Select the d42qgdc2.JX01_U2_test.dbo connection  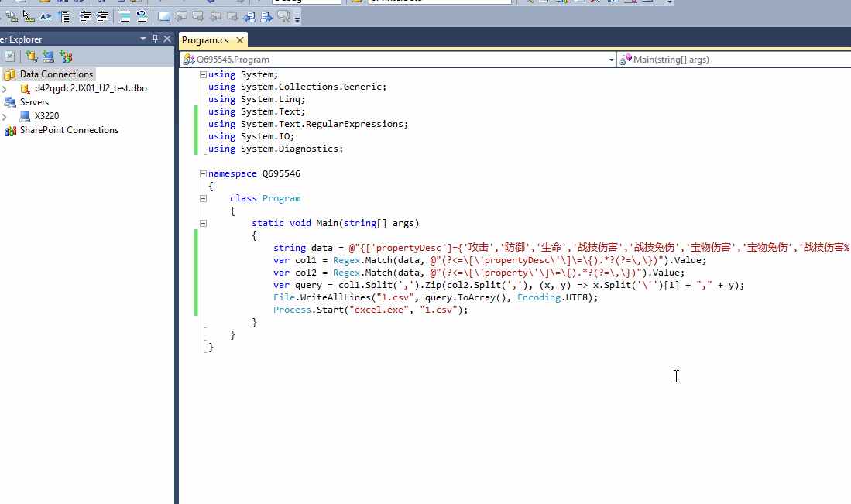[x=91, y=88]
